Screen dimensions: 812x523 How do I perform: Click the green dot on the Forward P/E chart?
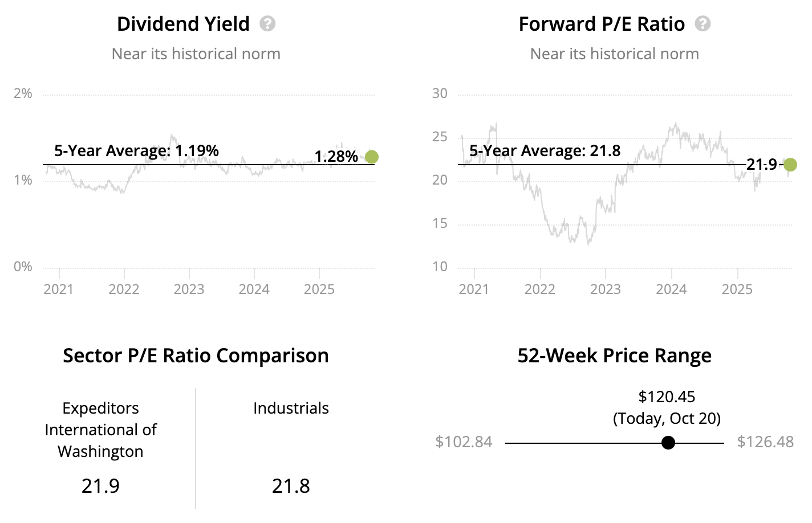(x=790, y=165)
